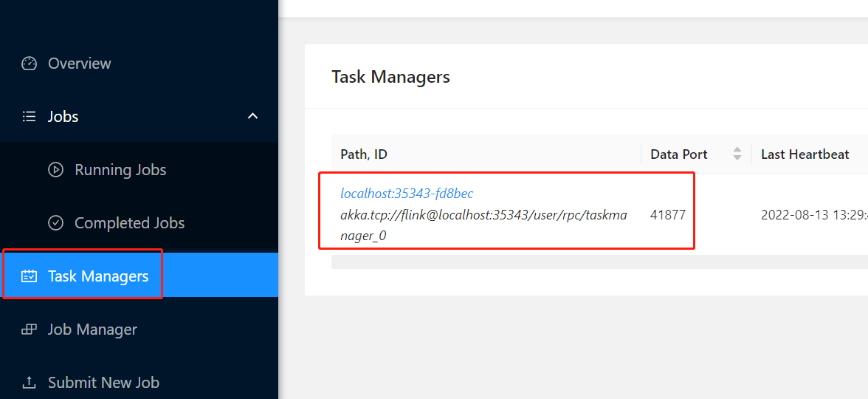
Task: Collapse the Jobs submenu chevron
Action: [x=252, y=117]
